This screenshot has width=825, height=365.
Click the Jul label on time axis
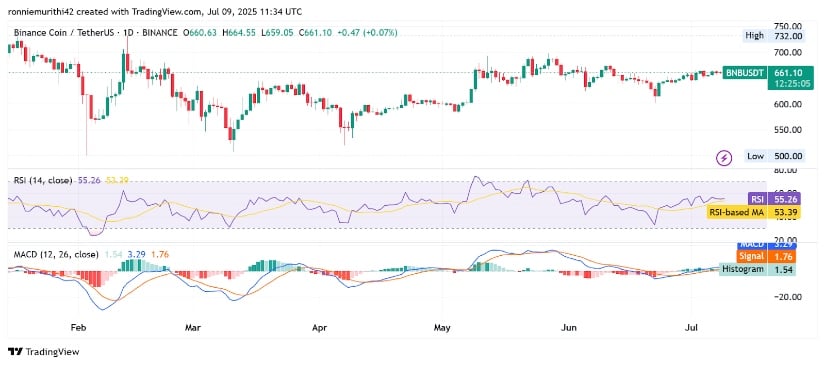(x=692, y=329)
